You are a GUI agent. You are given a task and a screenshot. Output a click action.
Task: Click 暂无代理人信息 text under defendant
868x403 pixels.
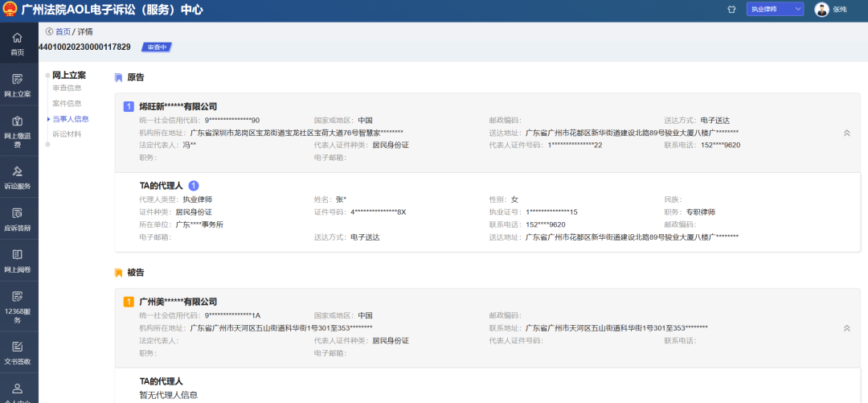(x=169, y=395)
